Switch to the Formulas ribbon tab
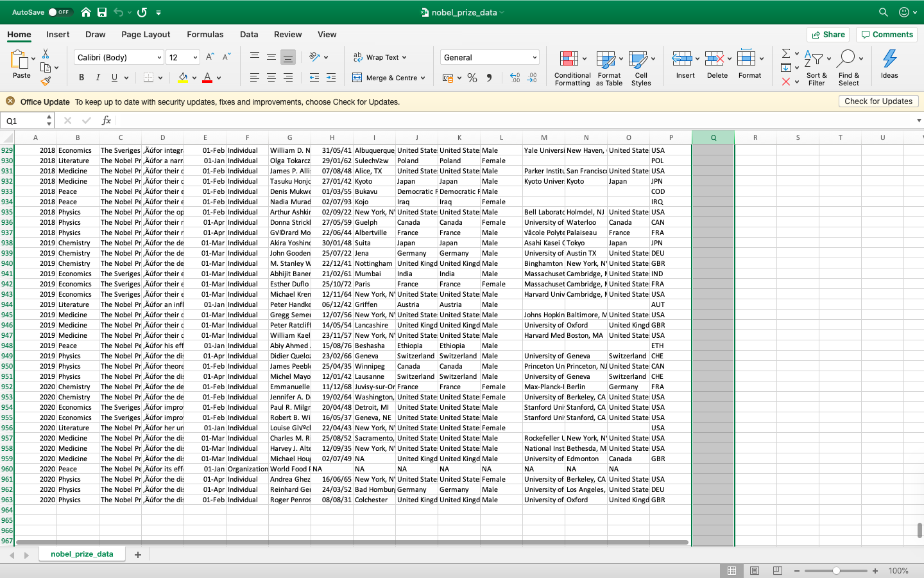 205,35
